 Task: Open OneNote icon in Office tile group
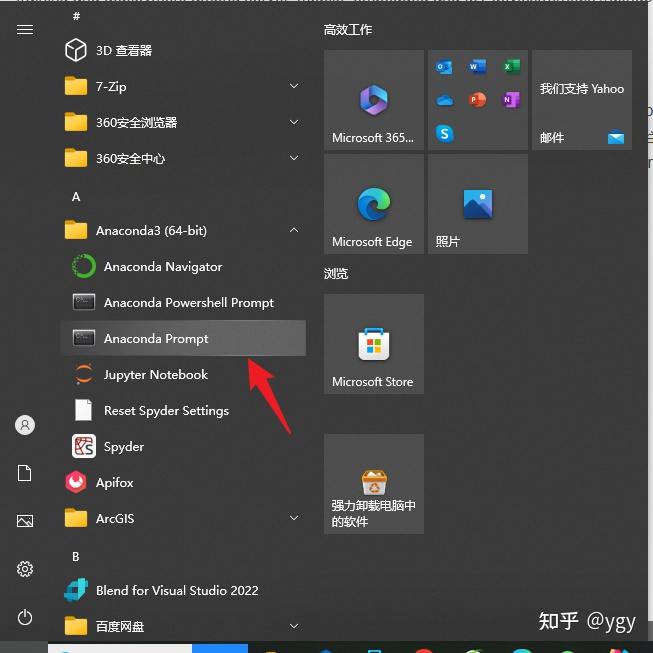pyautogui.click(x=511, y=100)
